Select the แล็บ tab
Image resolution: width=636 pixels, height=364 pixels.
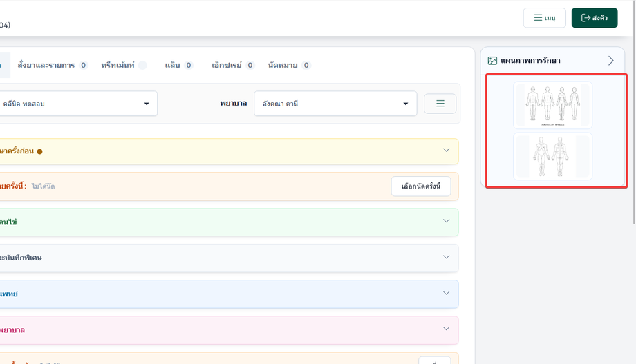click(178, 65)
